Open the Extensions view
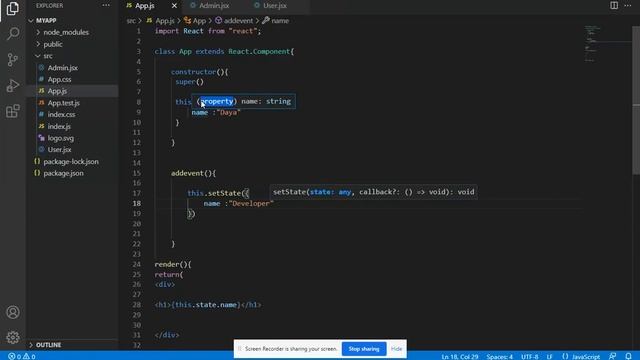This screenshot has width=640, height=360. (13, 111)
